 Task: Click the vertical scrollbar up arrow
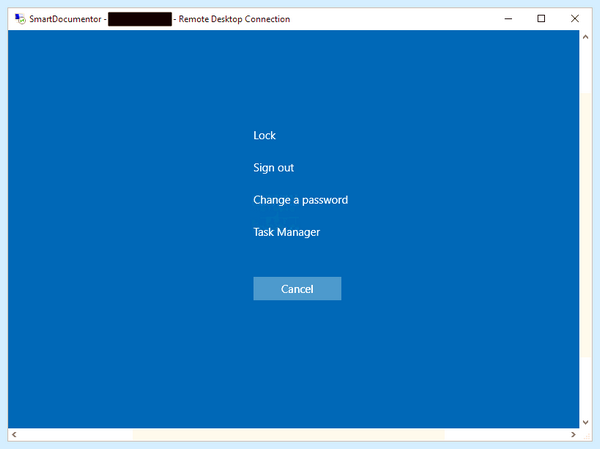coord(585,37)
